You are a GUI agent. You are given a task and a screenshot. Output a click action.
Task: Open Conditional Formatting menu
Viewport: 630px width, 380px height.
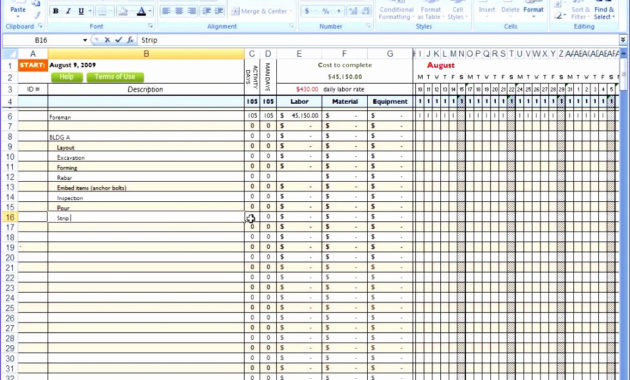tap(396, 12)
